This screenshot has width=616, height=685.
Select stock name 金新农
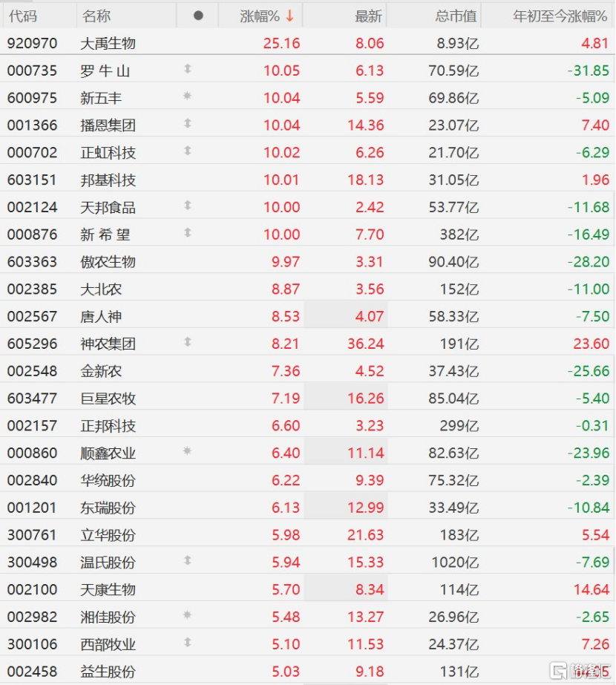pyautogui.click(x=101, y=371)
